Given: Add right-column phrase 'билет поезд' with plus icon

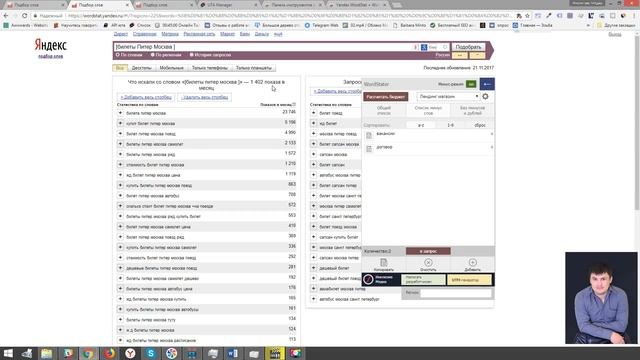Looking at the screenshot, I should (313, 113).
